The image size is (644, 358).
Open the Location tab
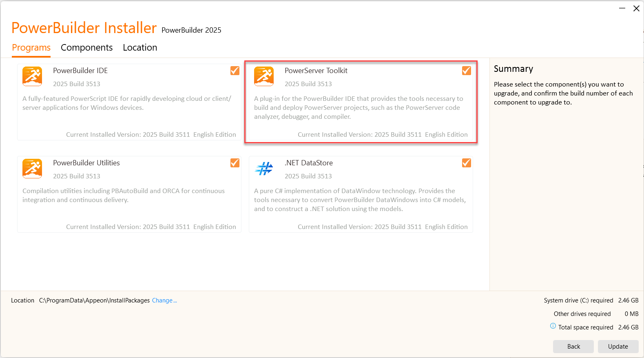pyautogui.click(x=140, y=48)
